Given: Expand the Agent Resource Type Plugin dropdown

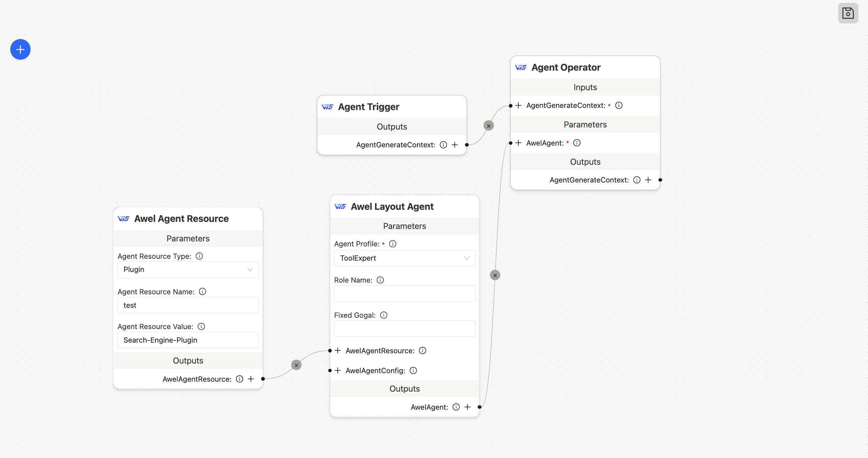Looking at the screenshot, I should pos(188,269).
